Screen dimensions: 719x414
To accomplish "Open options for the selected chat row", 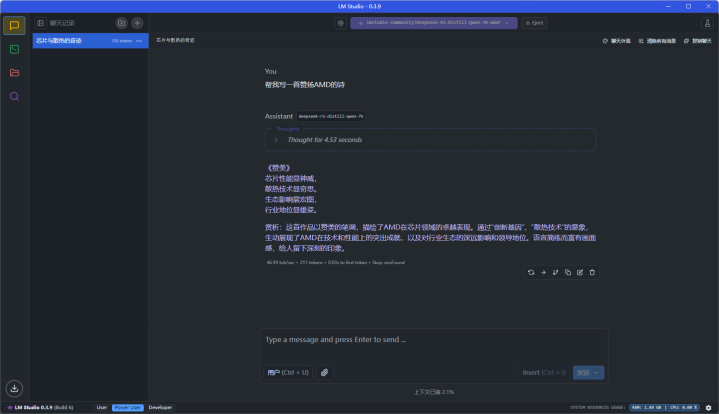I will click(139, 41).
